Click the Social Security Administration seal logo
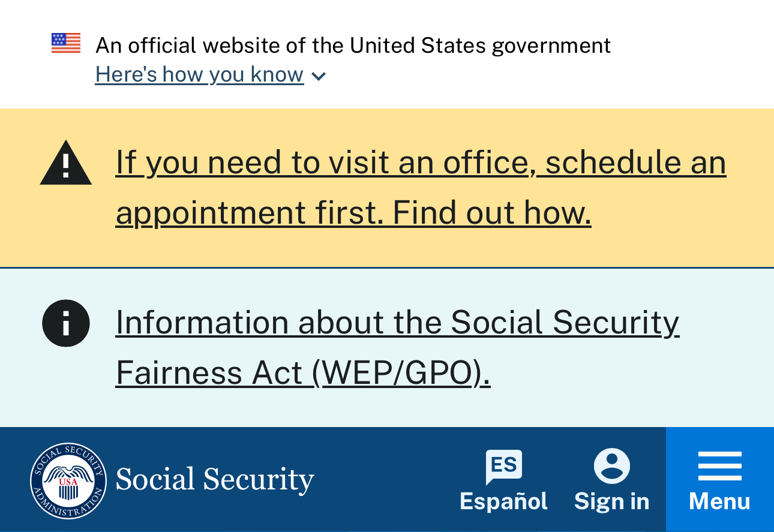774x532 pixels. pyautogui.click(x=68, y=480)
